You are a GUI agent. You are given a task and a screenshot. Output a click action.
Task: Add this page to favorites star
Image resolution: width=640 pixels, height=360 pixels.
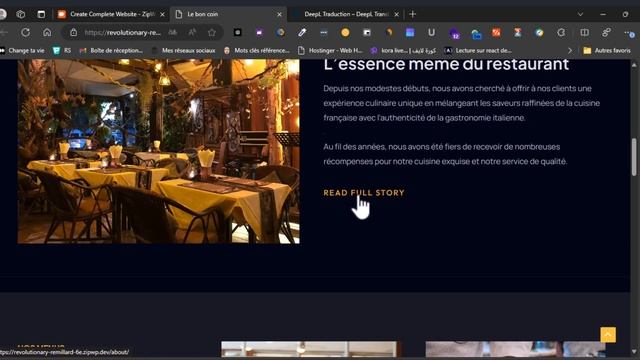coord(211,33)
